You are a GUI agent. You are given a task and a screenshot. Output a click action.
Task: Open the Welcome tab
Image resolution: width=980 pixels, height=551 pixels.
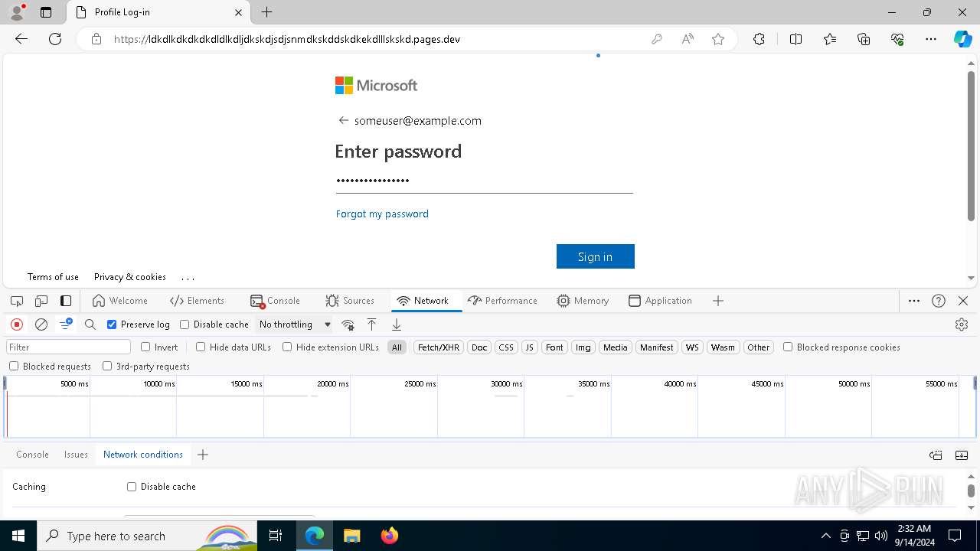click(119, 301)
